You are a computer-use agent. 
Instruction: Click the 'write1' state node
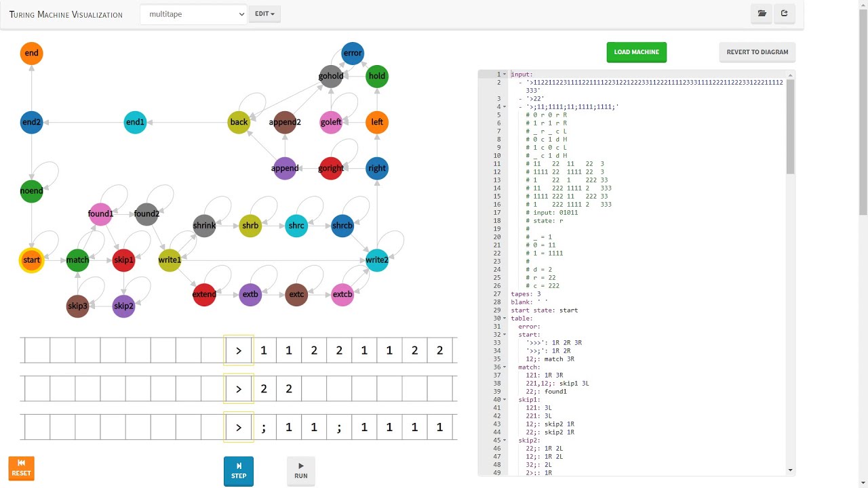coord(170,260)
